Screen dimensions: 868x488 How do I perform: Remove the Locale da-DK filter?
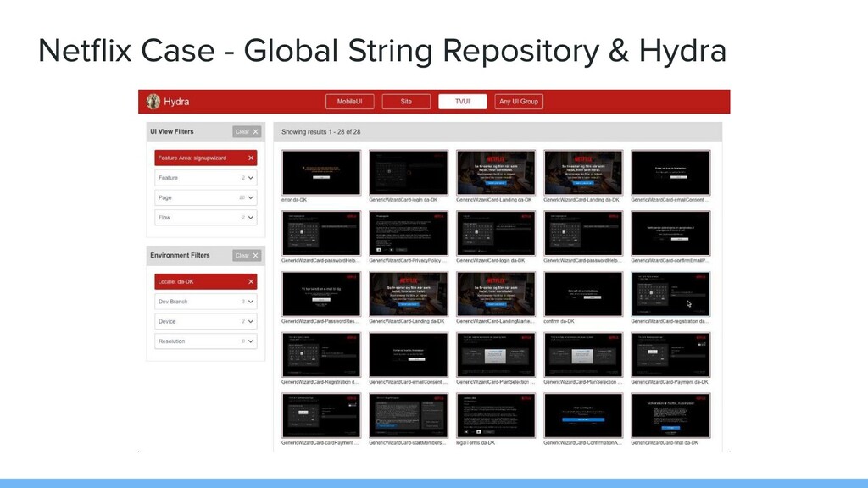251,281
